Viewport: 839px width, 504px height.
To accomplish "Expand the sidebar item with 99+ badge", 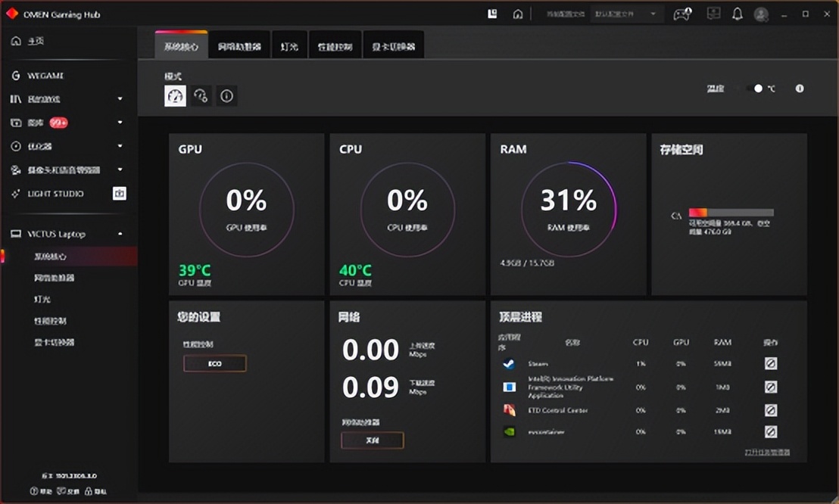I will (x=120, y=123).
